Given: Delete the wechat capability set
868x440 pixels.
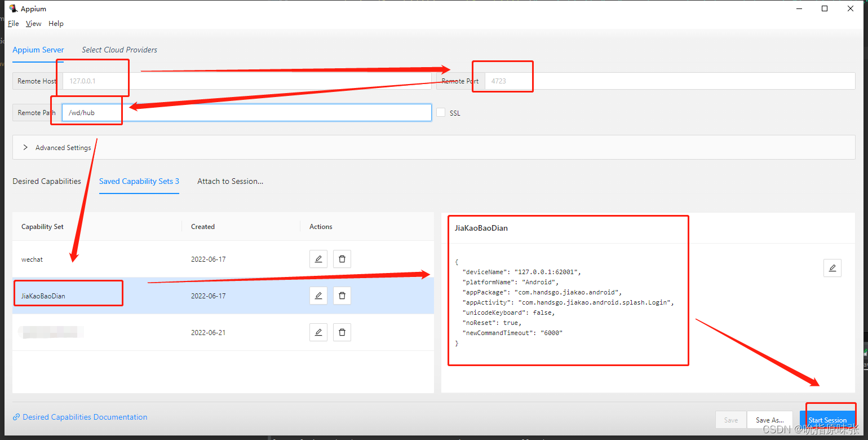Looking at the screenshot, I should pos(342,259).
